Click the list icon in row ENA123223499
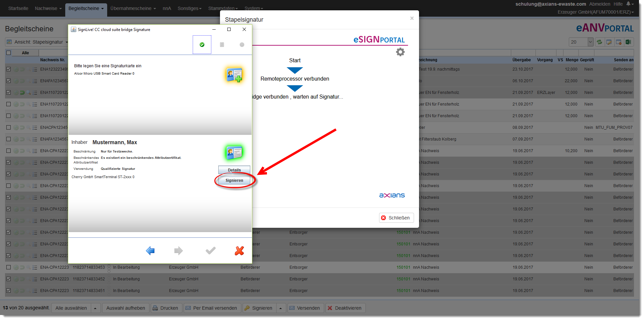The image size is (644, 320). point(35,69)
